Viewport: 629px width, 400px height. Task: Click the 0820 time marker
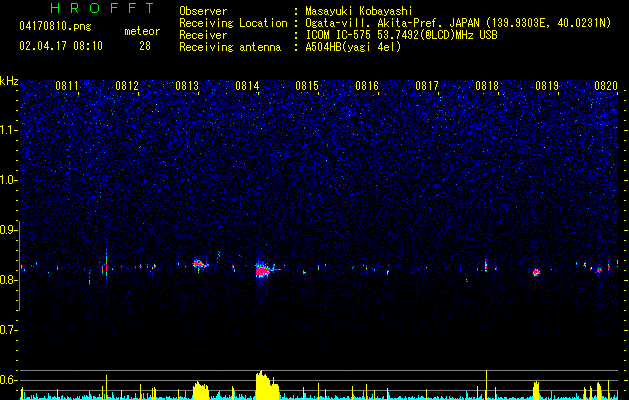(x=606, y=85)
